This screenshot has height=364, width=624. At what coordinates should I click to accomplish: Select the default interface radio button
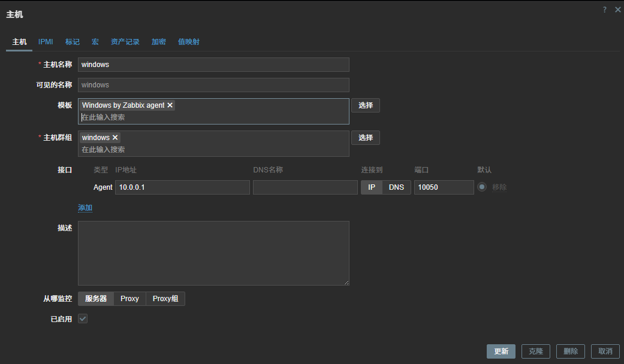pyautogui.click(x=482, y=187)
